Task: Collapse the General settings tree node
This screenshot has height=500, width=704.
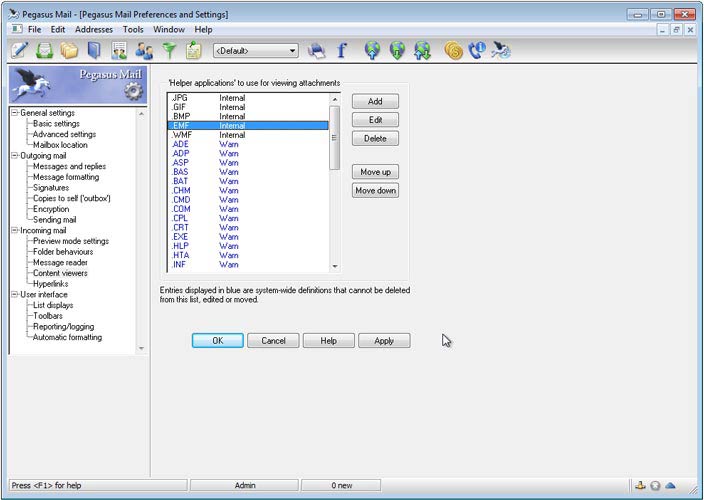Action: 14,113
